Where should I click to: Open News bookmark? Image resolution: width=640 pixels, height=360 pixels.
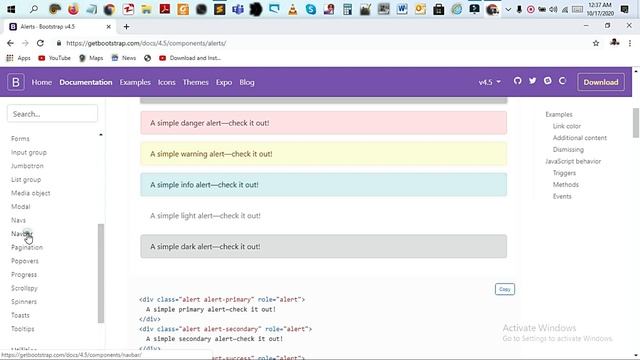tap(124, 58)
